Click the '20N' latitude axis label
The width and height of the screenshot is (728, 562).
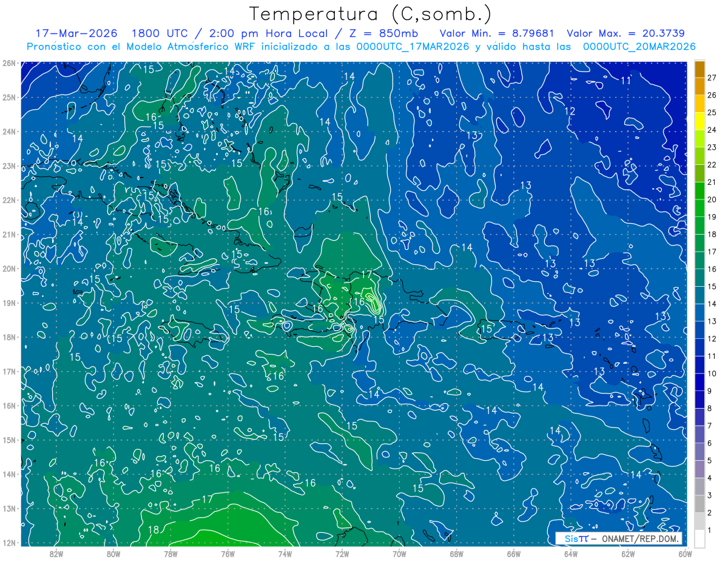[8, 269]
